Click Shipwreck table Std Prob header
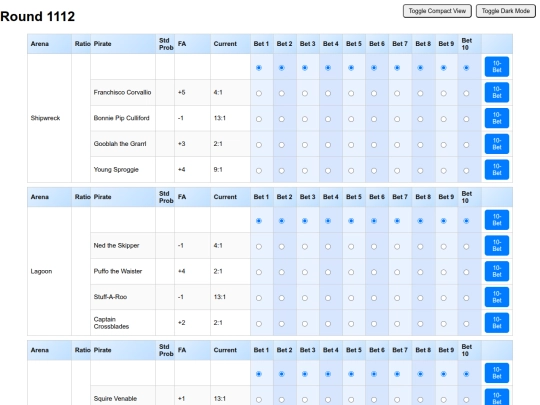Viewport: 540px width, 405px height. (166, 44)
